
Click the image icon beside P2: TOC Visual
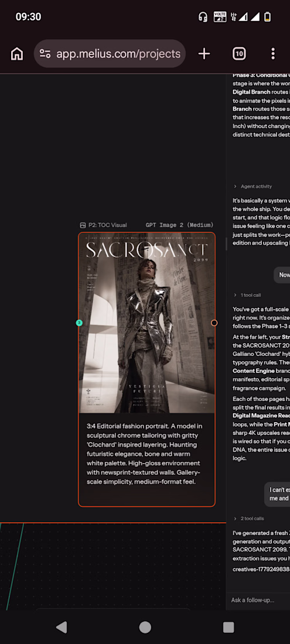(x=83, y=225)
